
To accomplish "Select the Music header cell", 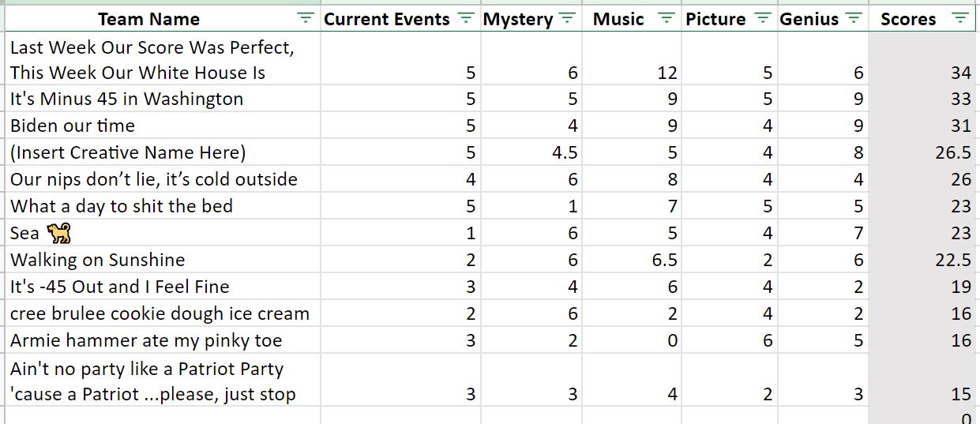I will [x=632, y=19].
